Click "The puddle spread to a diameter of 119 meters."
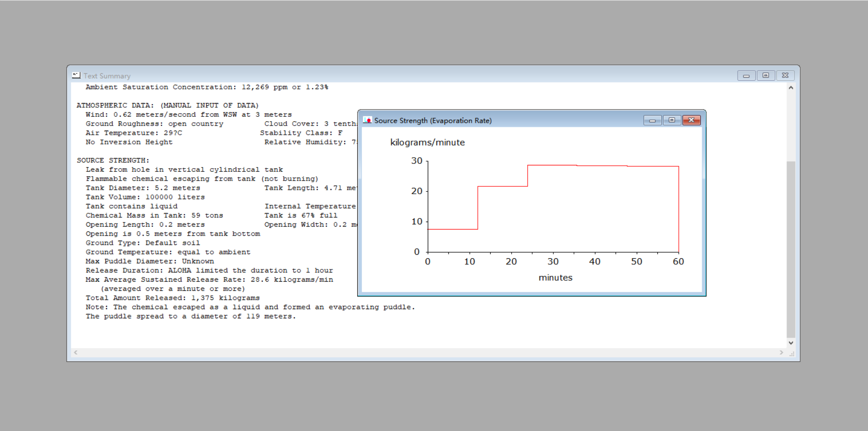The height and width of the screenshot is (431, 868). click(191, 316)
